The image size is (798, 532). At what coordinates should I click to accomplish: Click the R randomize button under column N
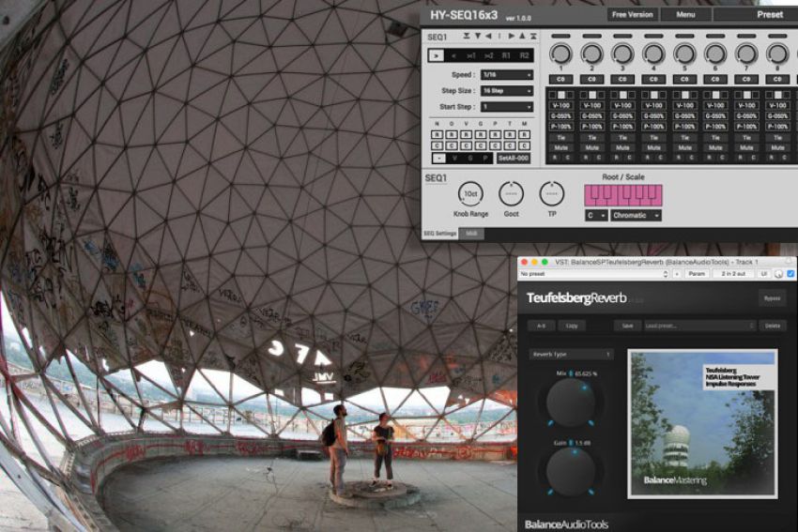437,135
